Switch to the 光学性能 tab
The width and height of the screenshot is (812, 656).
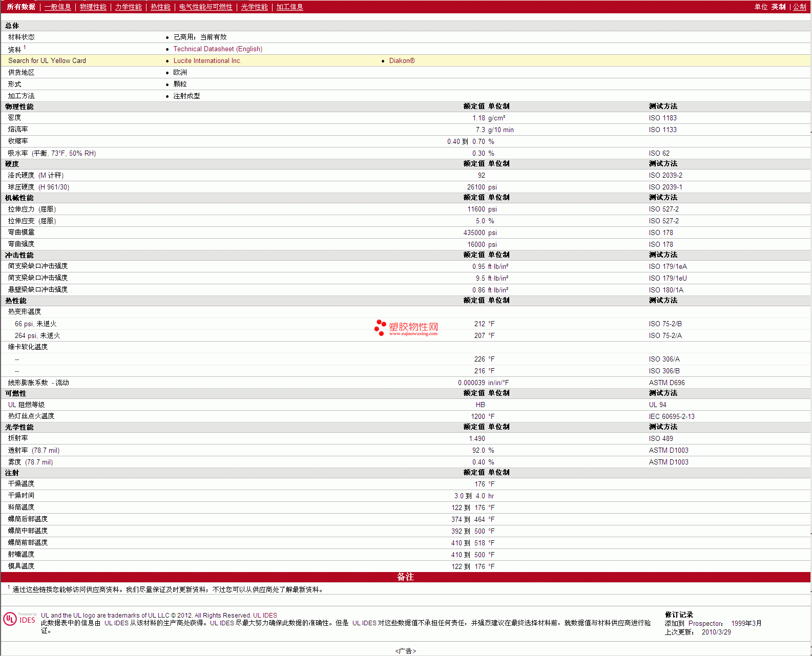click(254, 7)
